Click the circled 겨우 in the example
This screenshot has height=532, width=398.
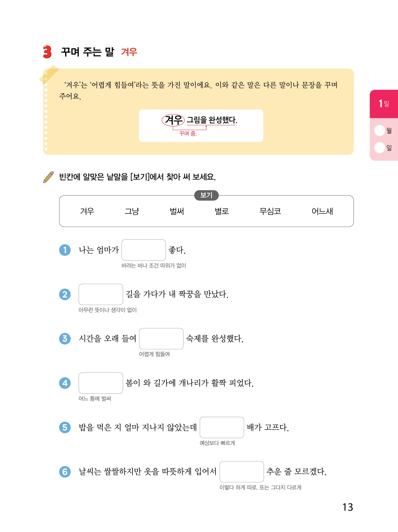pos(173,120)
